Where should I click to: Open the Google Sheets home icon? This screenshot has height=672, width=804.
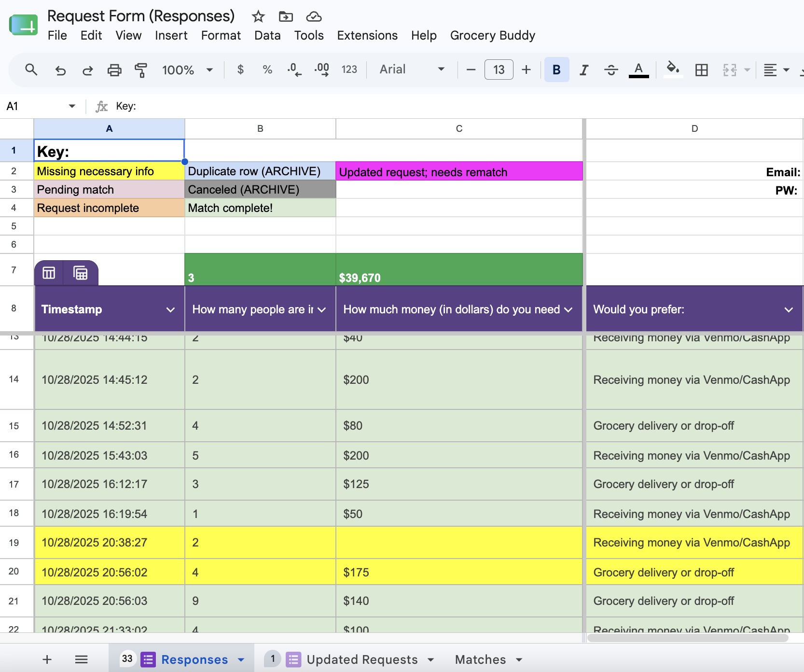(x=23, y=25)
